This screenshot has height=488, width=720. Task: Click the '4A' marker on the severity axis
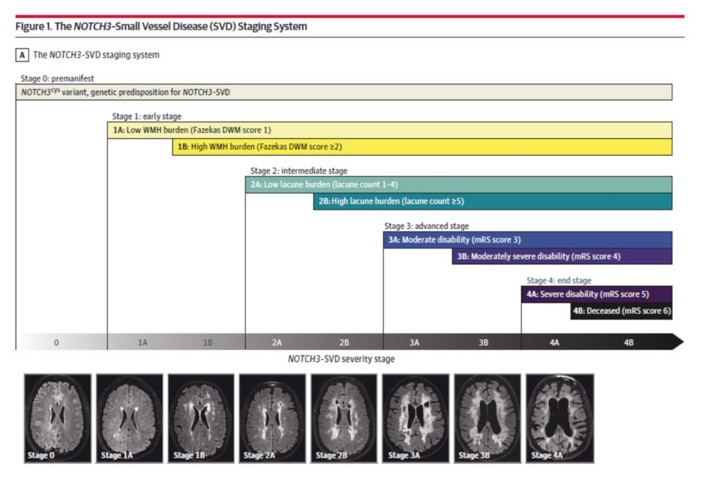(555, 342)
